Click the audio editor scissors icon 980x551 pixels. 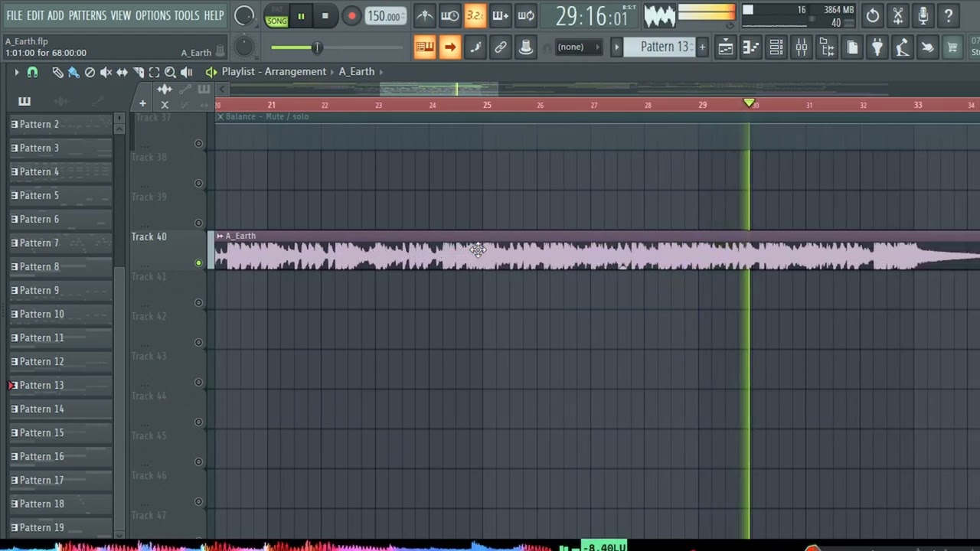898,15
